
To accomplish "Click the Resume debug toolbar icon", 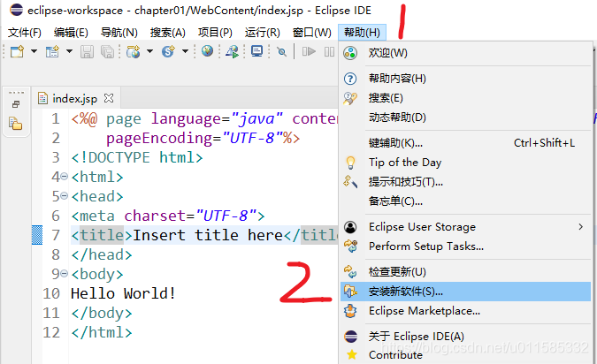I will pyautogui.click(x=309, y=51).
